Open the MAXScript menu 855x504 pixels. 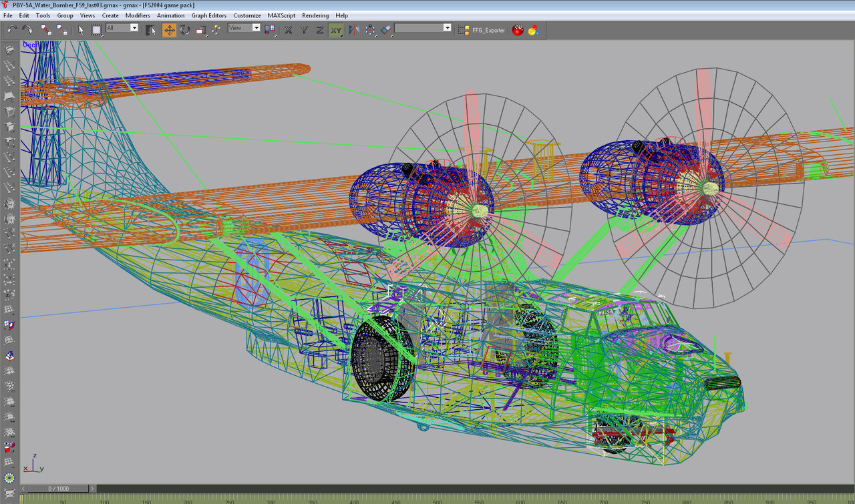(281, 15)
